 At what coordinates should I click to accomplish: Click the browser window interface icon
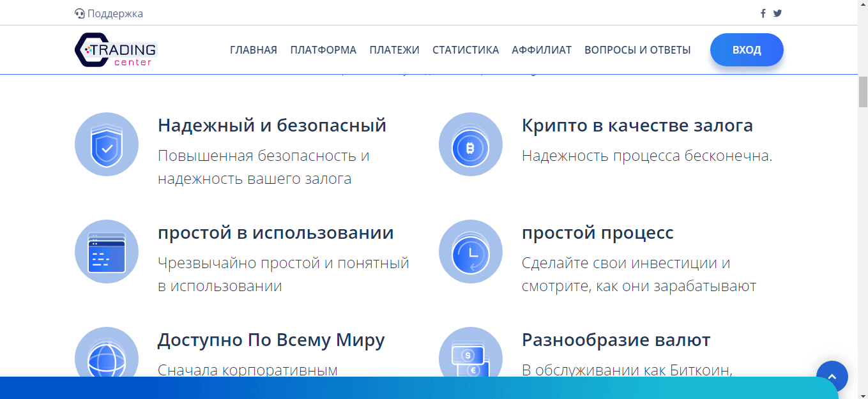pos(107,252)
